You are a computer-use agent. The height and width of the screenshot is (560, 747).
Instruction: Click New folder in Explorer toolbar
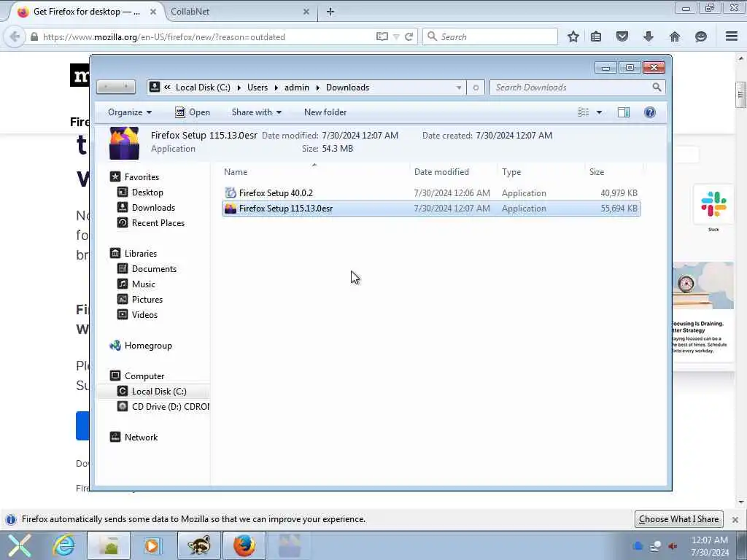(325, 112)
